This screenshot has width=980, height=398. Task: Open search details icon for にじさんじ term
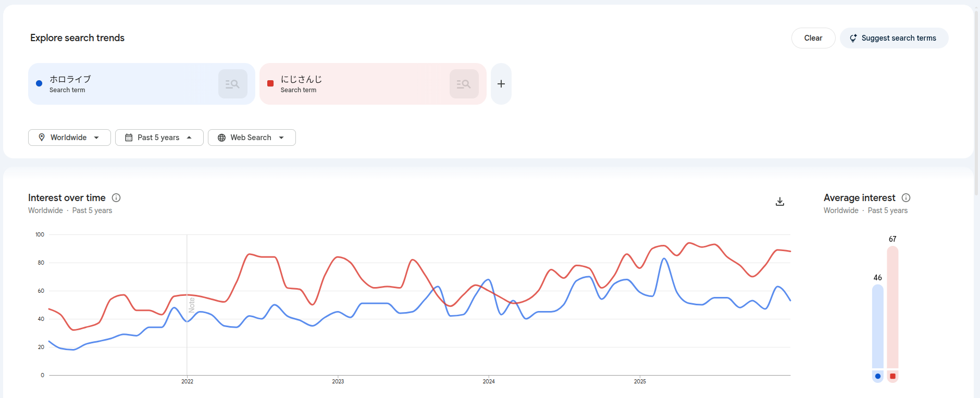(464, 84)
